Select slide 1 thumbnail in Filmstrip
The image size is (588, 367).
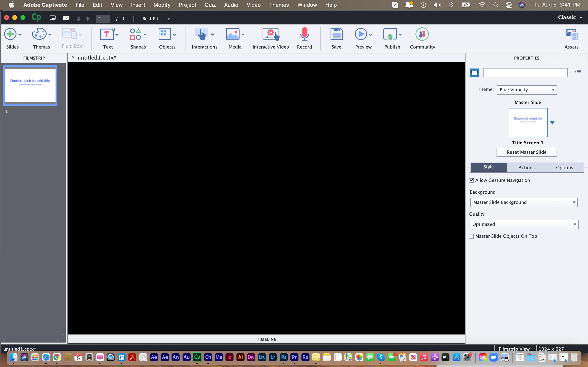click(x=30, y=85)
